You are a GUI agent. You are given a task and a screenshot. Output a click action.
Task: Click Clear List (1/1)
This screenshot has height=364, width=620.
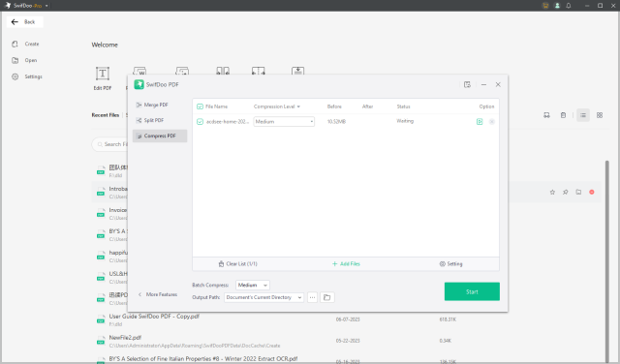click(x=237, y=264)
